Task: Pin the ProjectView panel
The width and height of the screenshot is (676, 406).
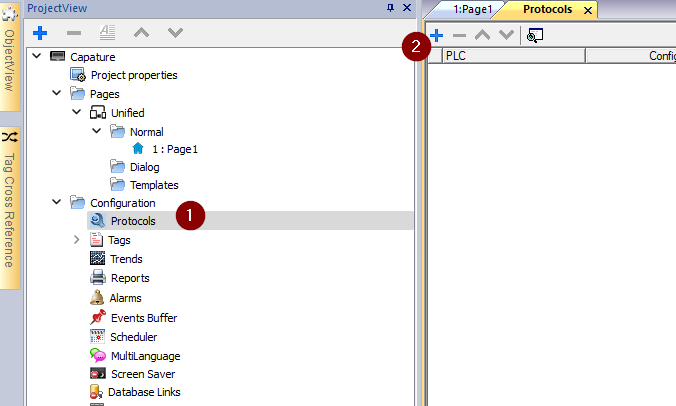Action: tap(390, 8)
